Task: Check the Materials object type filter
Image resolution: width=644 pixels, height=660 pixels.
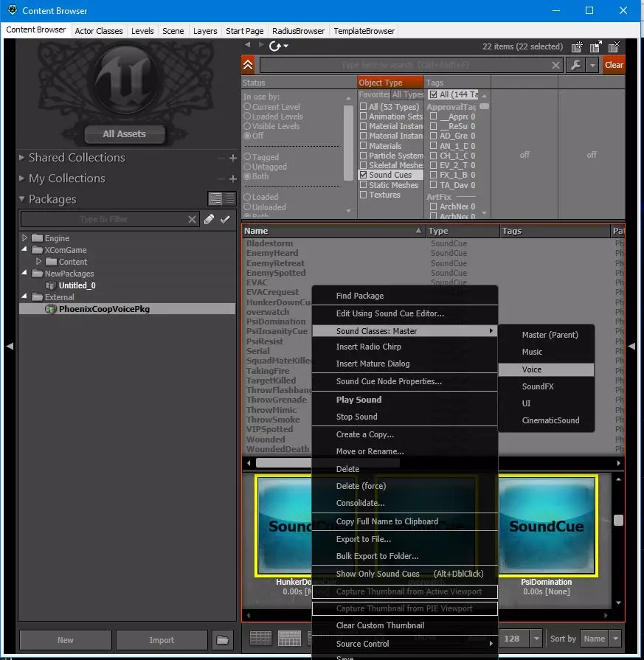Action: [x=363, y=145]
